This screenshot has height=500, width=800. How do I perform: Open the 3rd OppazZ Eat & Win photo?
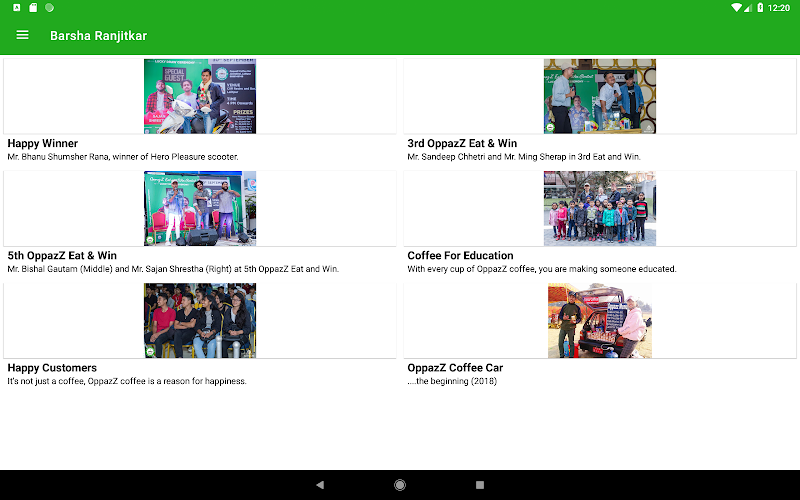coord(600,96)
